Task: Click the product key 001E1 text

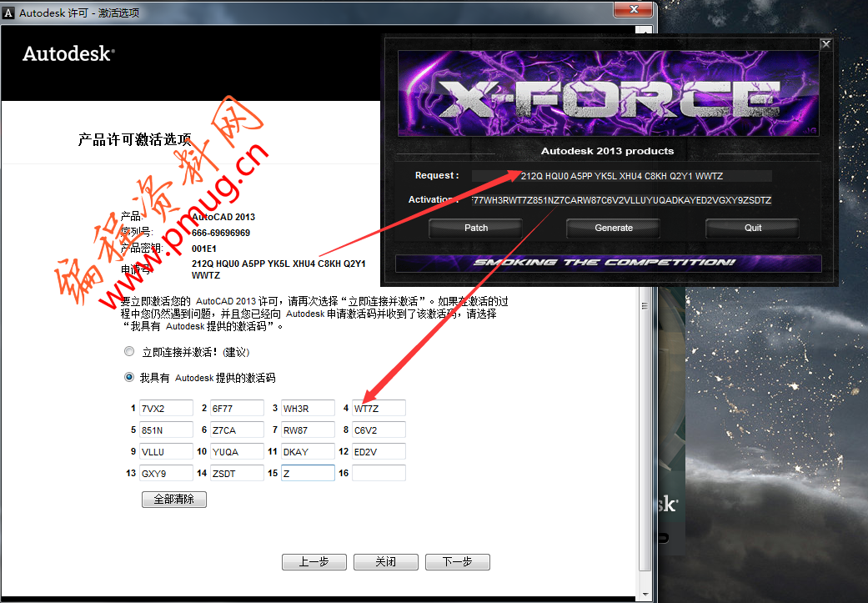Action: (x=204, y=249)
